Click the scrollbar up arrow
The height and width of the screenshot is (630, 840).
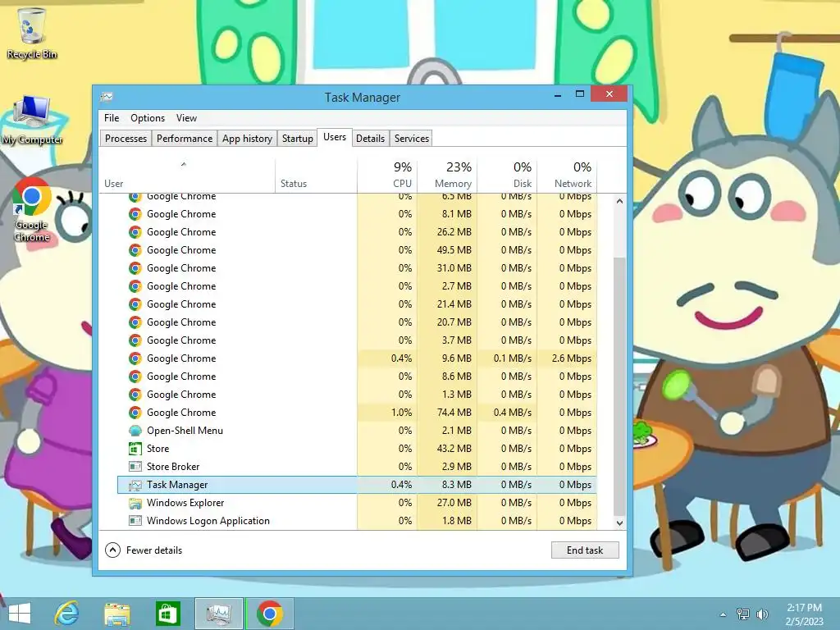coord(619,202)
